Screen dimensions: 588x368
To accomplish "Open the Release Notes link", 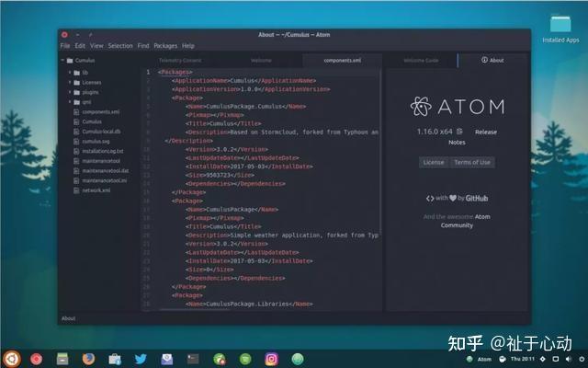I will click(x=486, y=132).
